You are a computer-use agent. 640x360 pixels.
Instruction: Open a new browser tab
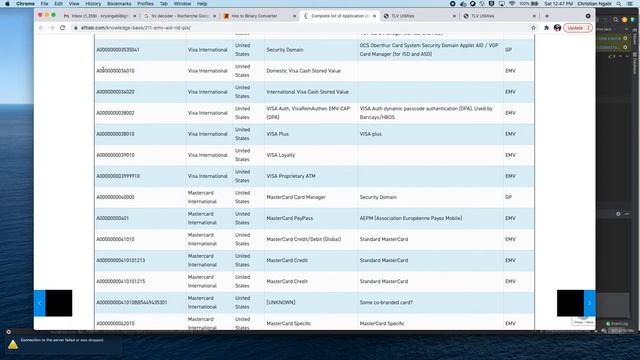547,16
